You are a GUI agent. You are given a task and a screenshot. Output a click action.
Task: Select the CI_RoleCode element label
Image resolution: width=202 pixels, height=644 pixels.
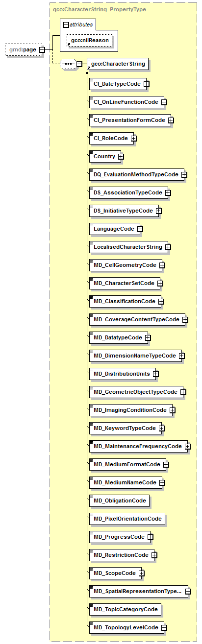click(x=111, y=139)
